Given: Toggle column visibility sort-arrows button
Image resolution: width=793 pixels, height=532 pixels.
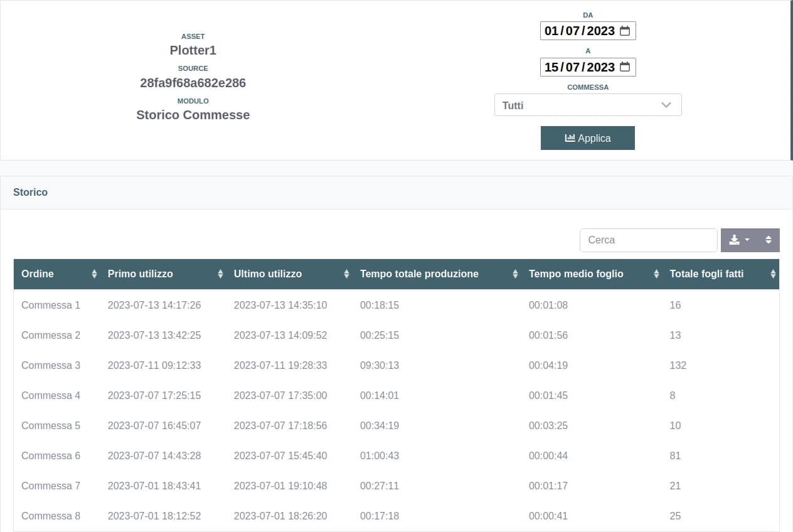Looking at the screenshot, I should 769,240.
